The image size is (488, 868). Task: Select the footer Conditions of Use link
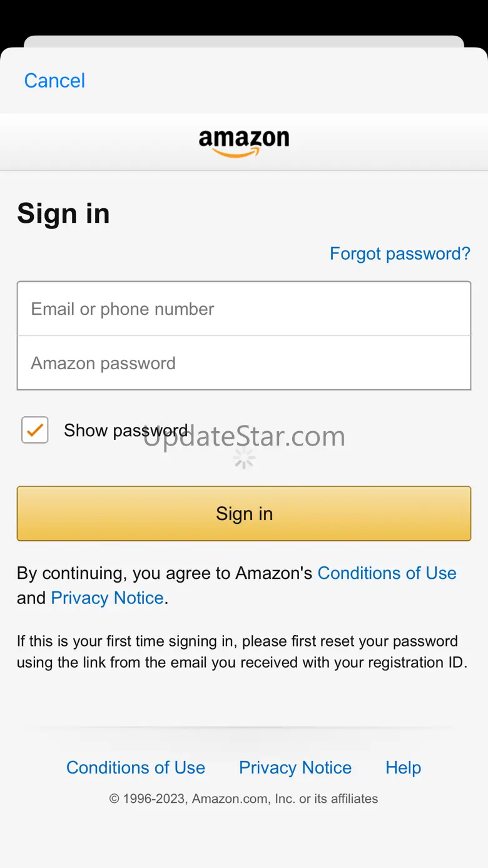(x=136, y=767)
